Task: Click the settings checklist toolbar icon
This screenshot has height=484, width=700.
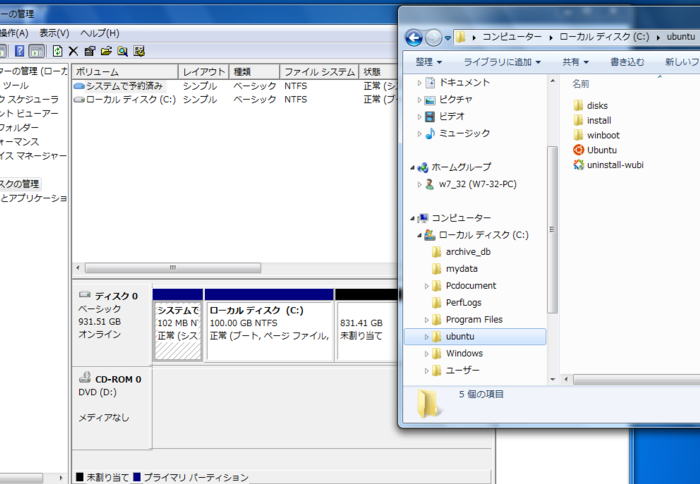Action: (139, 51)
